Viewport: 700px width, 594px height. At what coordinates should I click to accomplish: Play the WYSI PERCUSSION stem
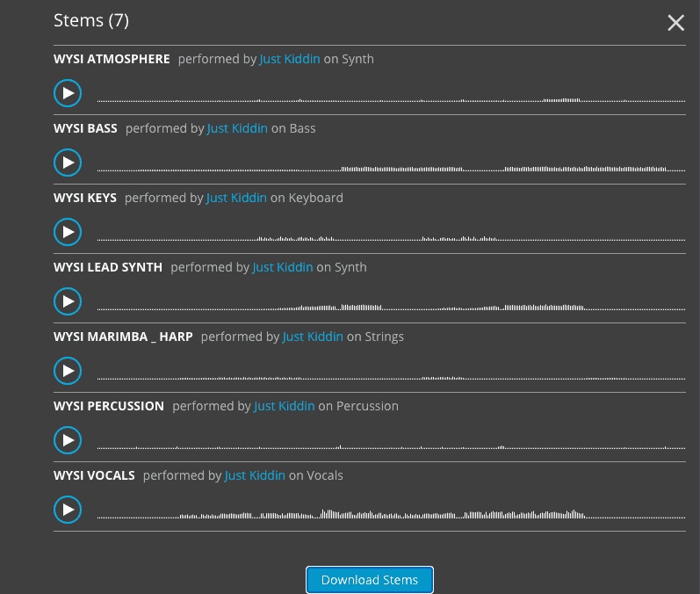(68, 440)
